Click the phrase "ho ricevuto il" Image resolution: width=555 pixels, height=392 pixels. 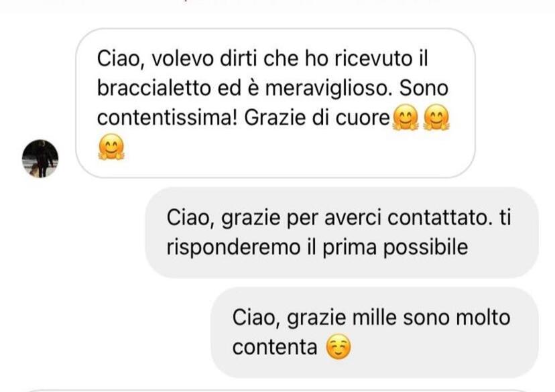367,59
